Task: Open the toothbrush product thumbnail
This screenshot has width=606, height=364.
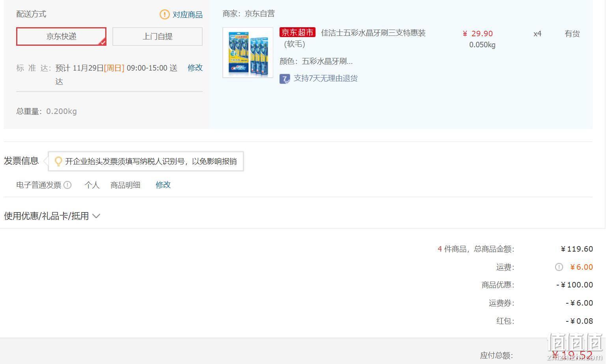Action: click(248, 52)
